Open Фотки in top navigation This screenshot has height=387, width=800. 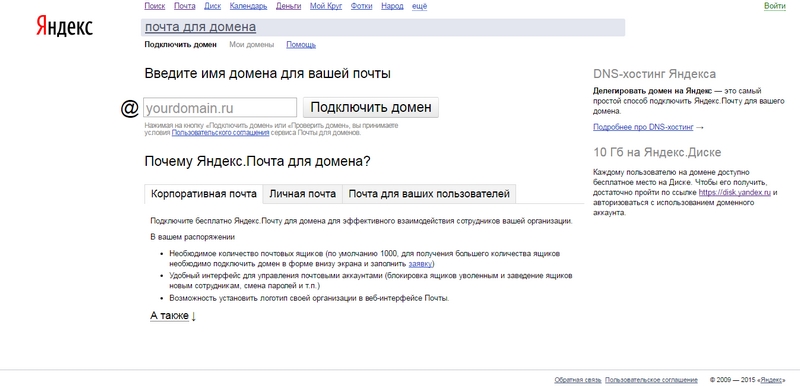pos(362,6)
